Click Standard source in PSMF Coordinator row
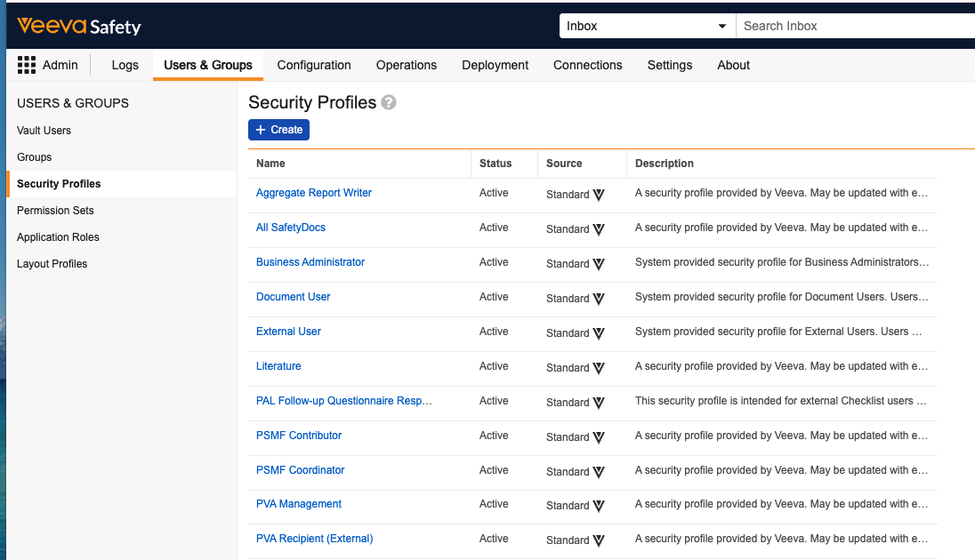This screenshot has width=975, height=560. coord(567,472)
